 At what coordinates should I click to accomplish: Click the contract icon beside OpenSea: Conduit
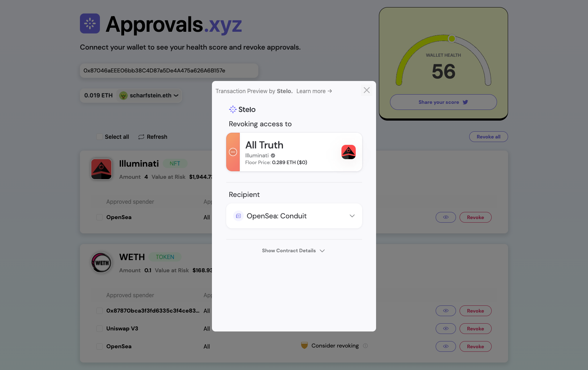coord(238,216)
